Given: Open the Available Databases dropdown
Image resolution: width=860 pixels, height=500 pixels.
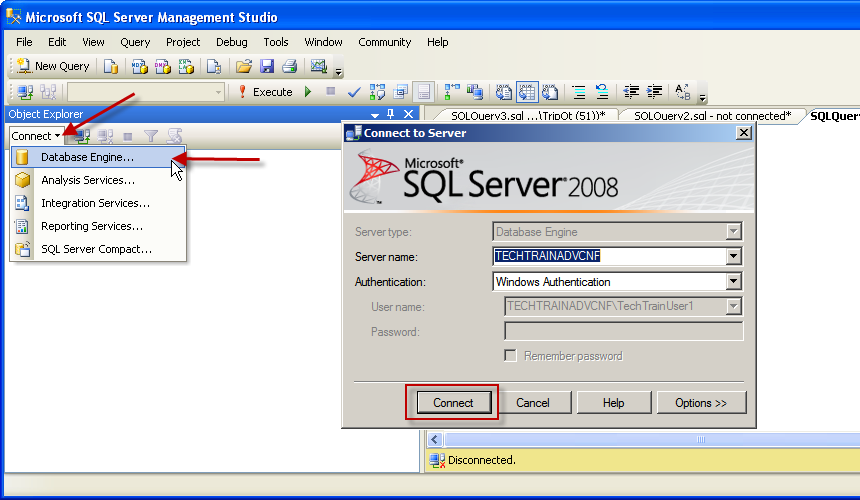Looking at the screenshot, I should click(x=218, y=92).
